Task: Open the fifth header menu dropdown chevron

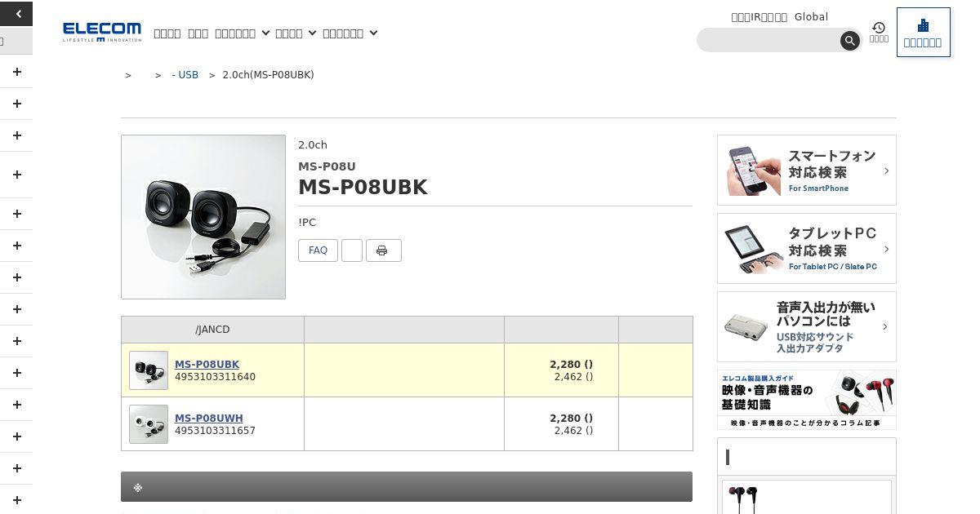Action: click(x=373, y=33)
